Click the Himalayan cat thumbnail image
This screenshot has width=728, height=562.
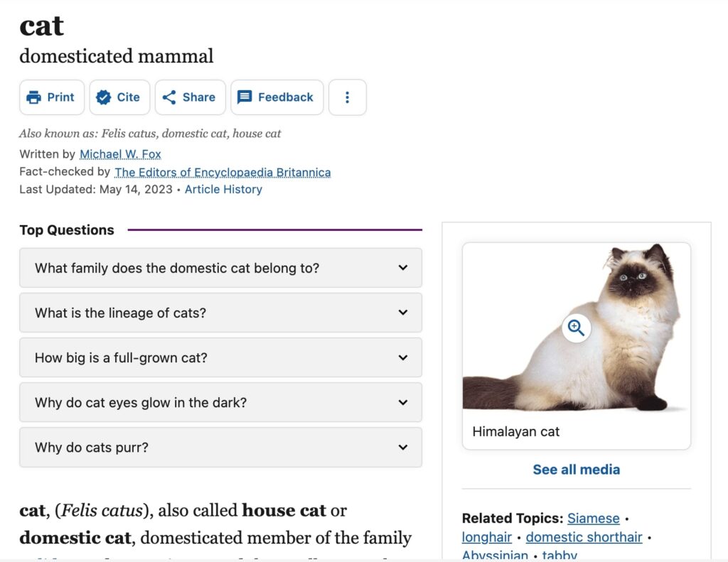click(576, 327)
